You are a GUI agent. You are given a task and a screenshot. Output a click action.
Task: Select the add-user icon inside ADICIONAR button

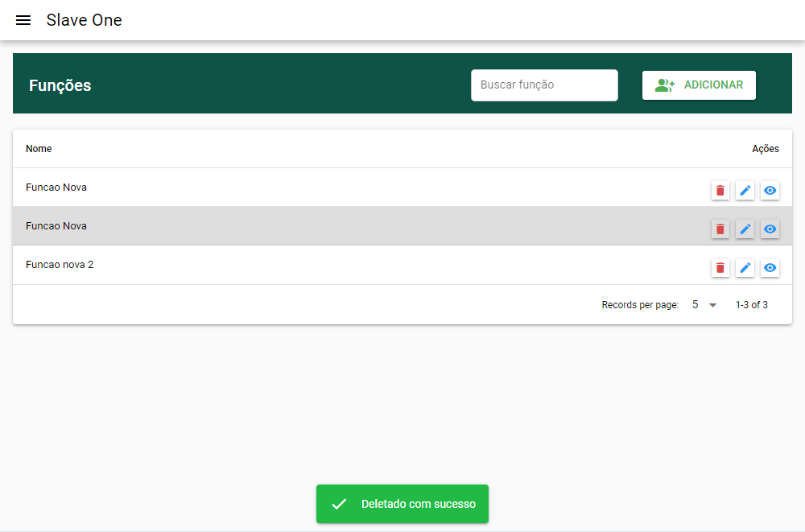(663, 85)
